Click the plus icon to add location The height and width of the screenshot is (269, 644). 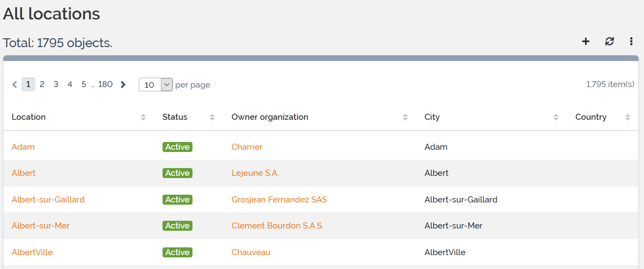tap(586, 42)
